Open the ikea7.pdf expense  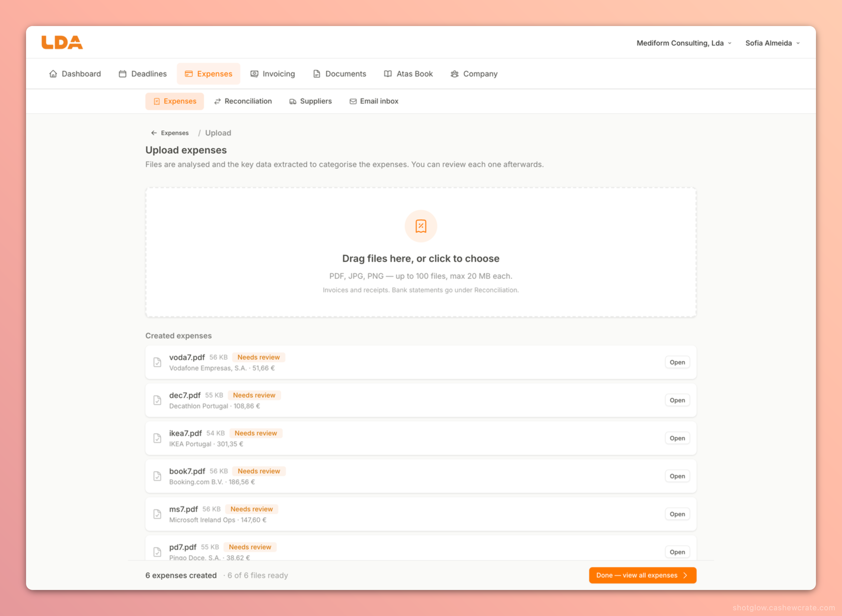[677, 438]
